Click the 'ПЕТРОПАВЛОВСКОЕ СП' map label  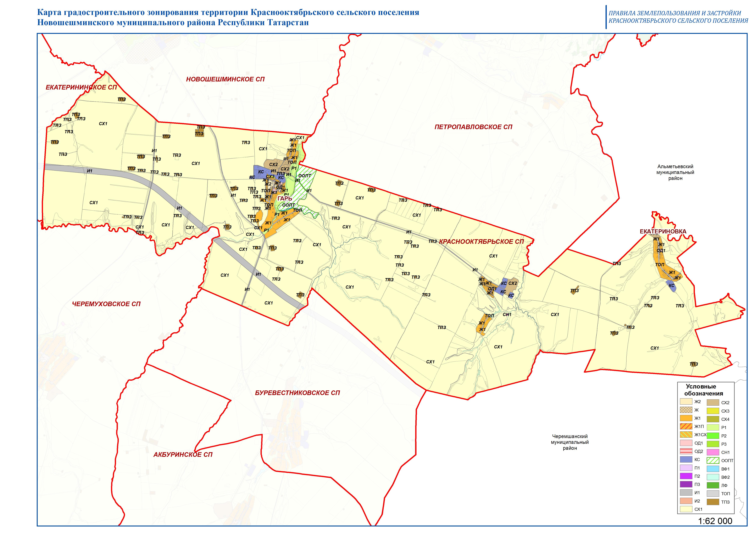pos(473,127)
